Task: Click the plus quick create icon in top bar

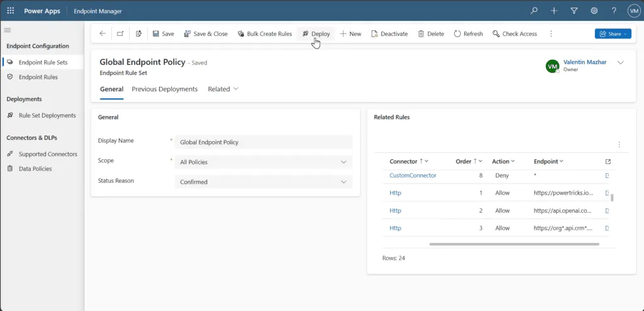Action: coord(554,11)
